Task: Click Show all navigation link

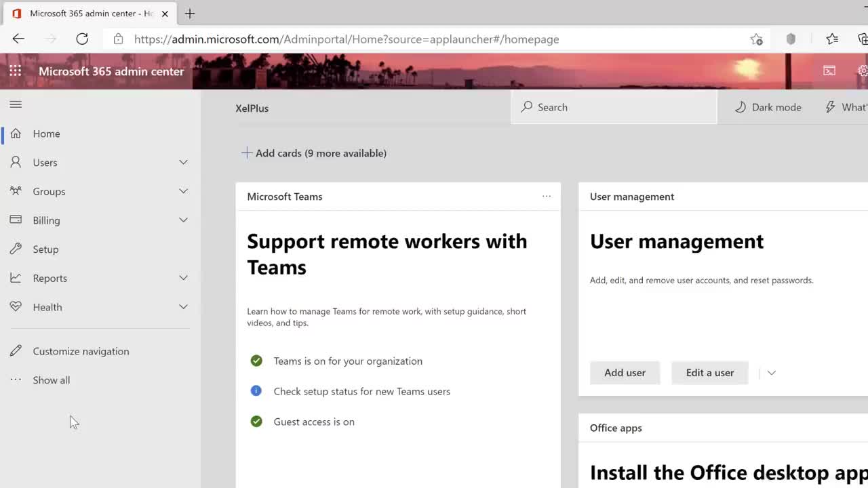Action: click(x=52, y=380)
